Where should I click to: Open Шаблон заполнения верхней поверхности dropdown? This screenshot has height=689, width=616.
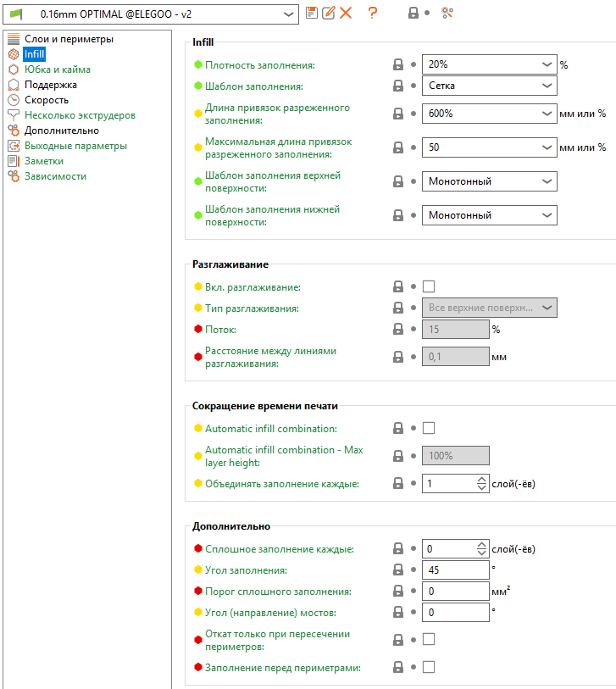[x=489, y=181]
